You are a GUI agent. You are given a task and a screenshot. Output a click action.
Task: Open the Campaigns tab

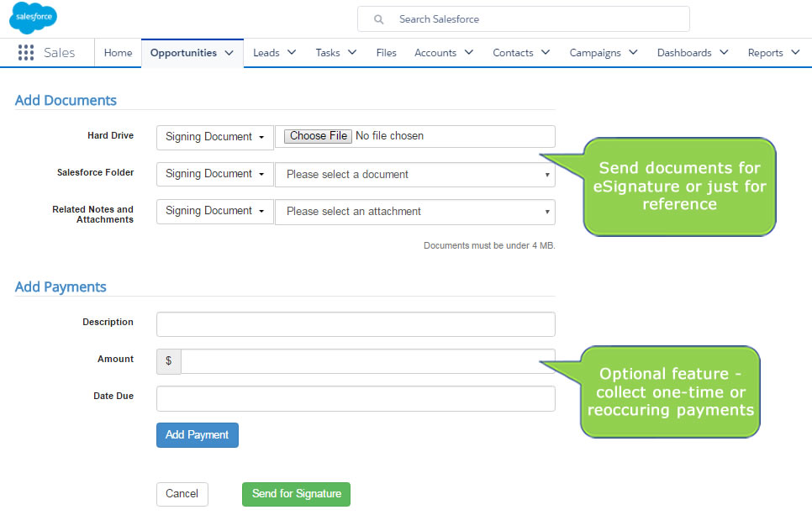[595, 53]
